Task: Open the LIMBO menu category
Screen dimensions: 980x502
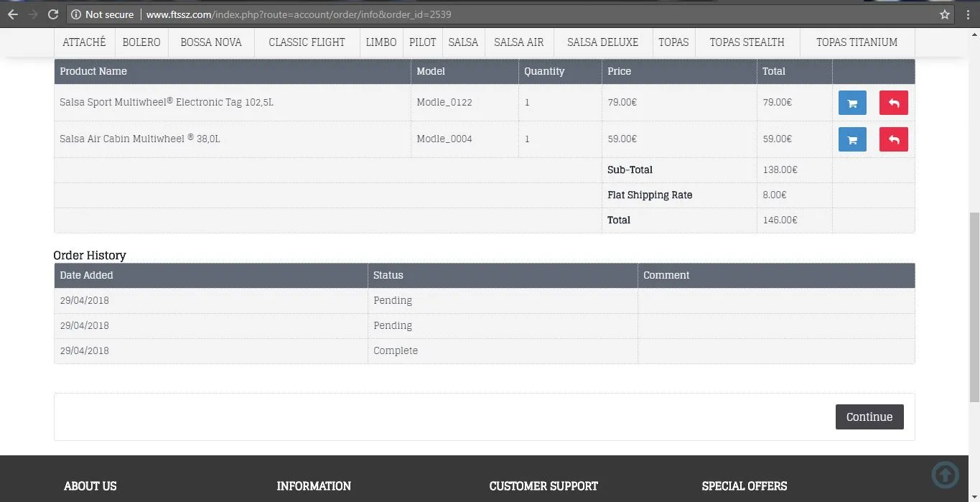Action: coord(381,42)
